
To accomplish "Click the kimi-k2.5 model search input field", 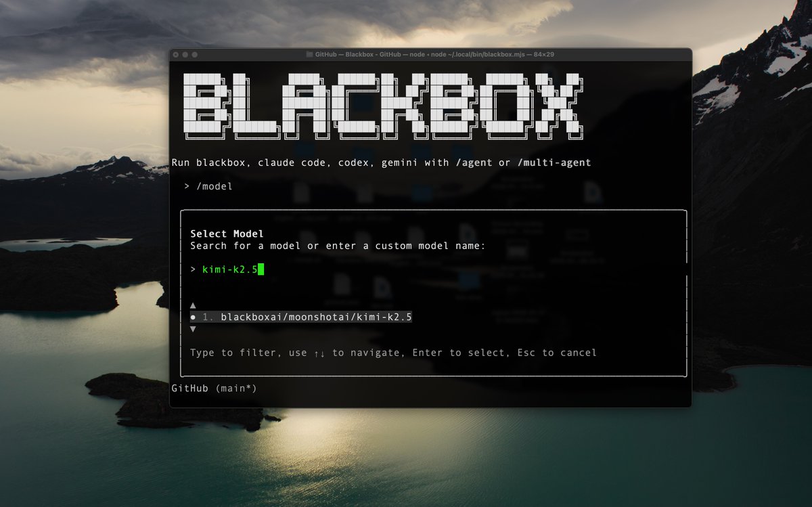I will (230, 269).
